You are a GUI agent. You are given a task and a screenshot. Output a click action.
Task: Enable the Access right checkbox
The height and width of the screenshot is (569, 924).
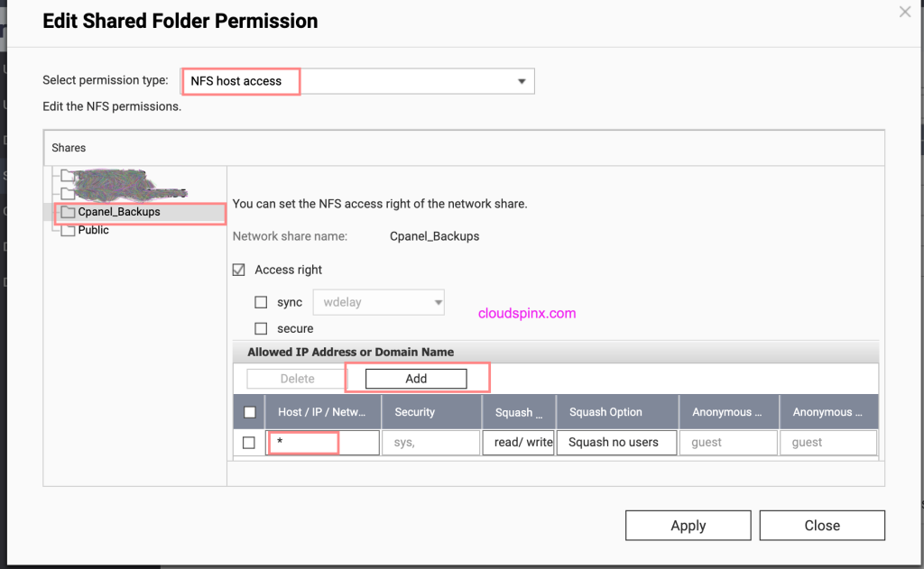click(239, 270)
